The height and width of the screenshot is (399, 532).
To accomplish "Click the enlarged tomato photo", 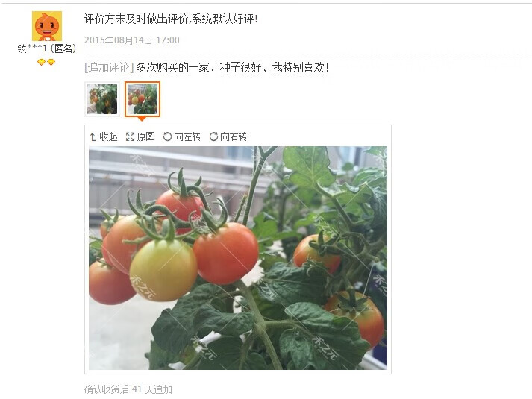I will (x=238, y=257).
